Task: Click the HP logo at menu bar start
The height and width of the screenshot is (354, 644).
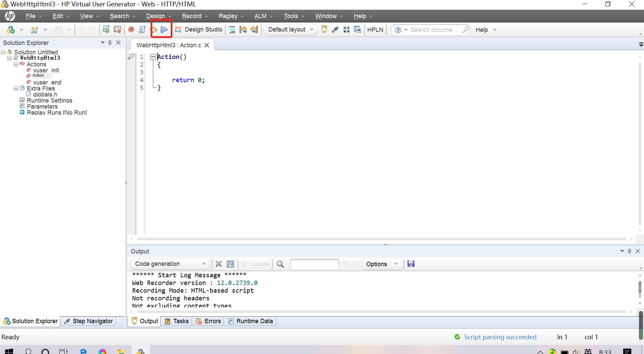Action: 10,16
